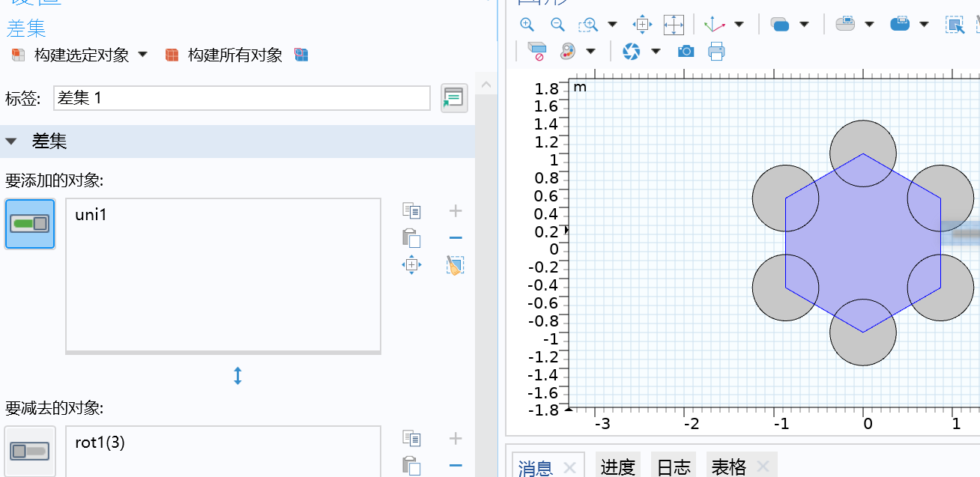Paste selection into objects-to-add list

tap(411, 238)
